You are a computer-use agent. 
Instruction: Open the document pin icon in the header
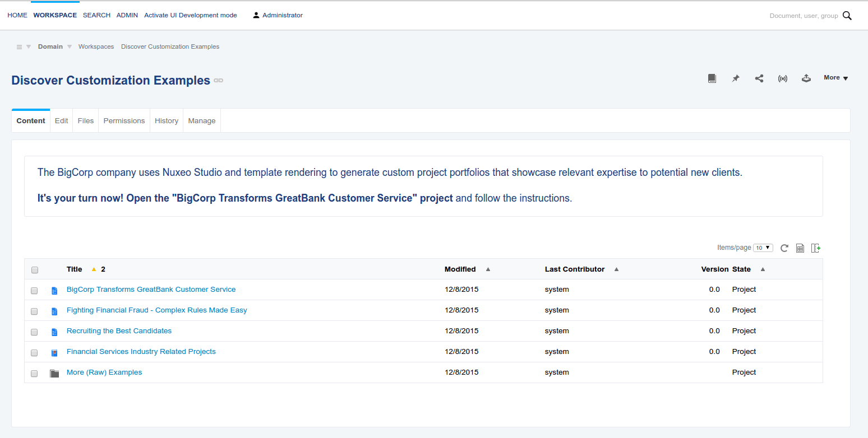[736, 78]
